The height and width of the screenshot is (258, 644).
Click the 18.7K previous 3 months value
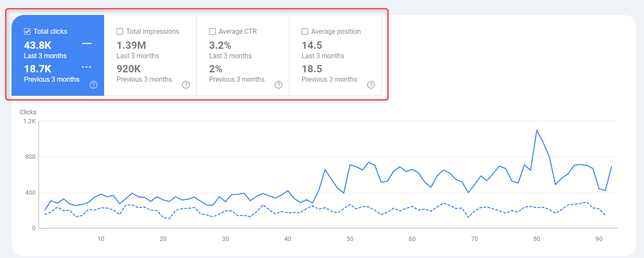pos(38,69)
